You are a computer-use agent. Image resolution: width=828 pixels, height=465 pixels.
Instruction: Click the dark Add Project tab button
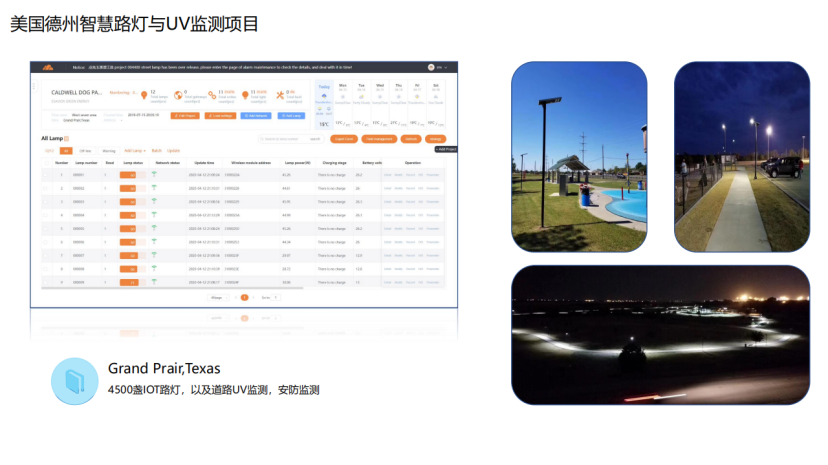tap(446, 149)
